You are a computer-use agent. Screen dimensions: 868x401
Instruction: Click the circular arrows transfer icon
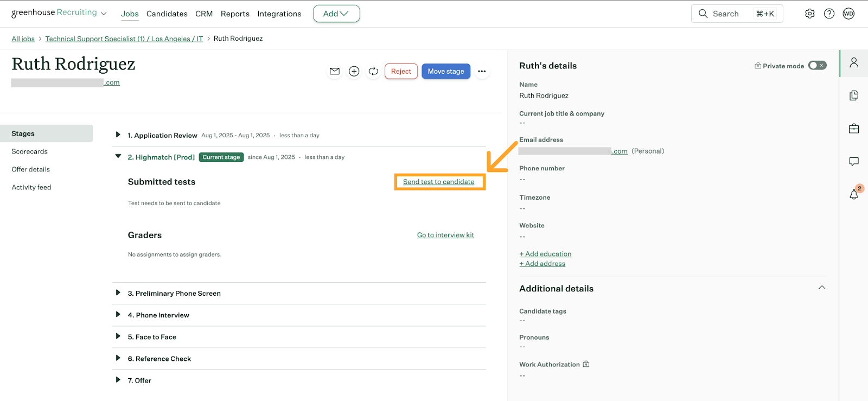pos(373,71)
